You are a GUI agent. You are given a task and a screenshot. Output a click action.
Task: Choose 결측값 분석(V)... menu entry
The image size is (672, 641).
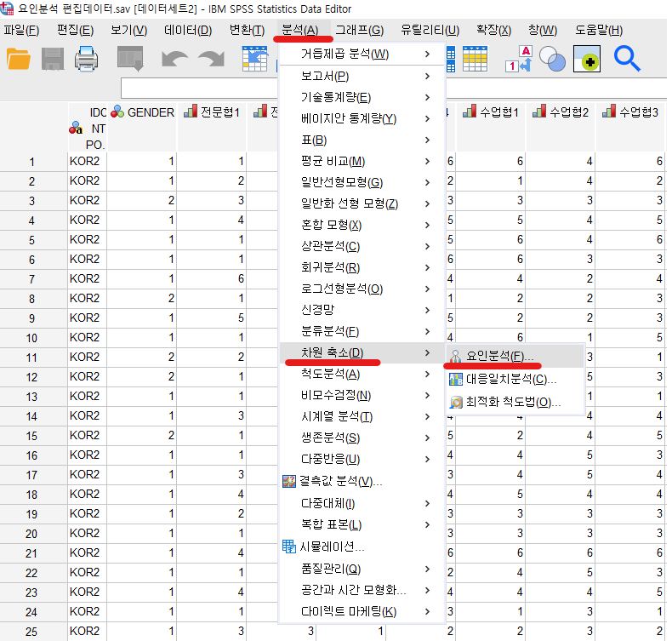coord(362,481)
